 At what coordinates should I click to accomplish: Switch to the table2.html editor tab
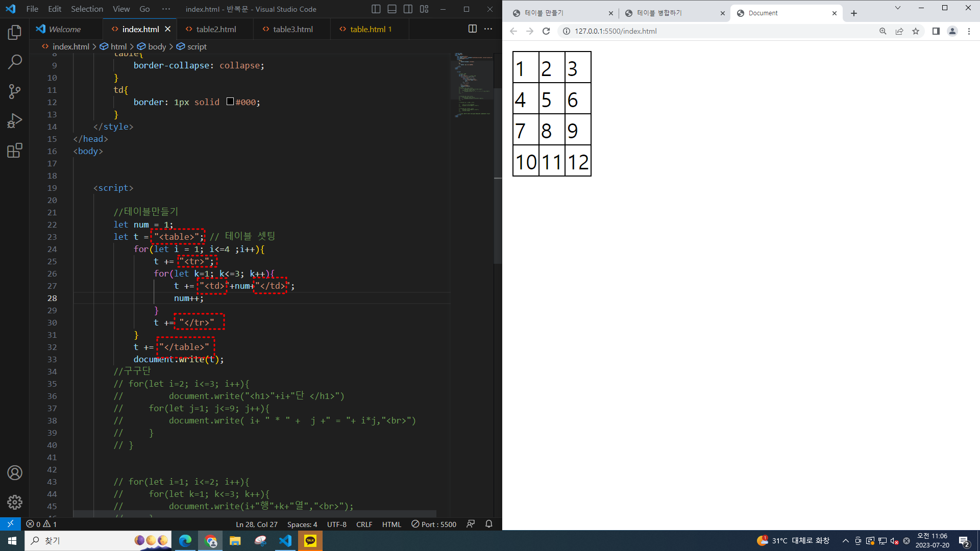coord(216,29)
